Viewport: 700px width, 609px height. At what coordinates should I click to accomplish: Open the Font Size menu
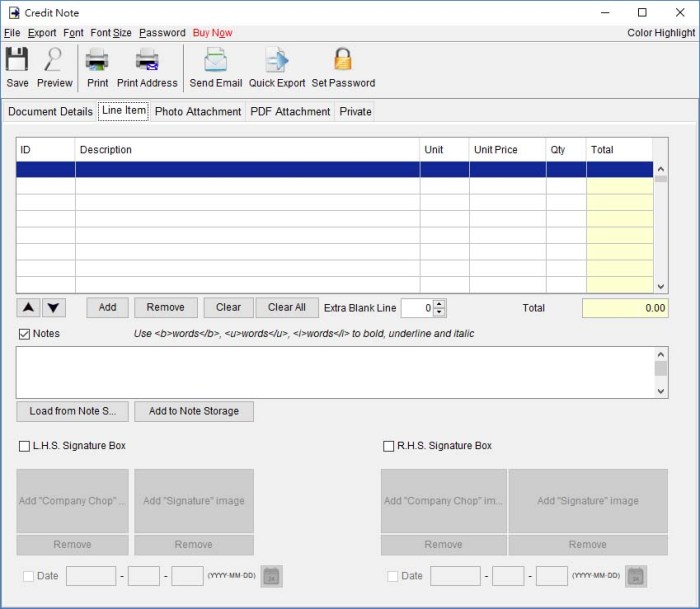click(x=111, y=33)
